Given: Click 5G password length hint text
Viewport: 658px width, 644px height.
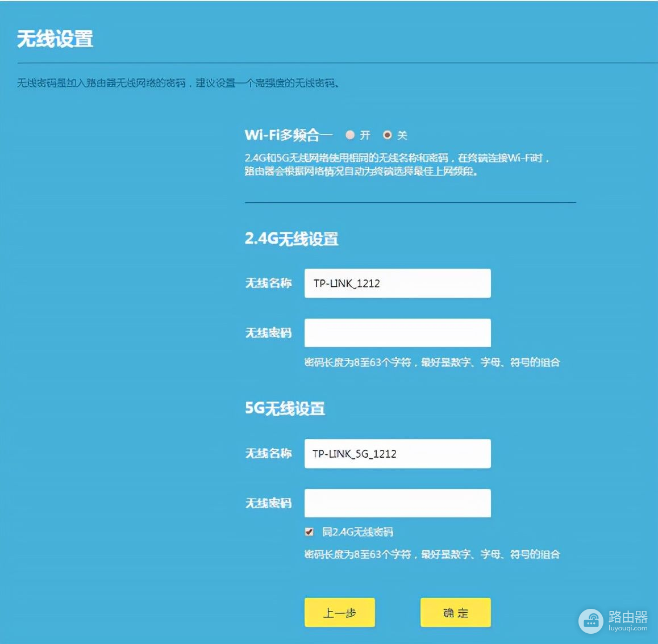Looking at the screenshot, I should 432,554.
